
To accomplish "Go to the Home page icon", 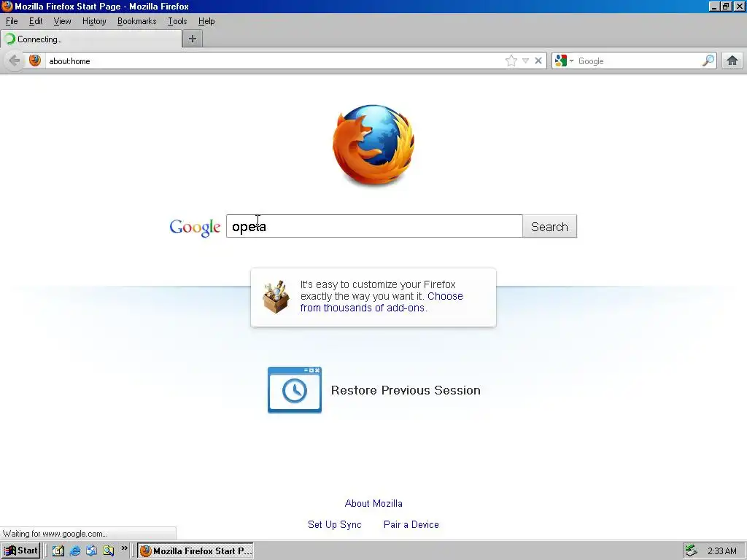I will click(x=732, y=61).
